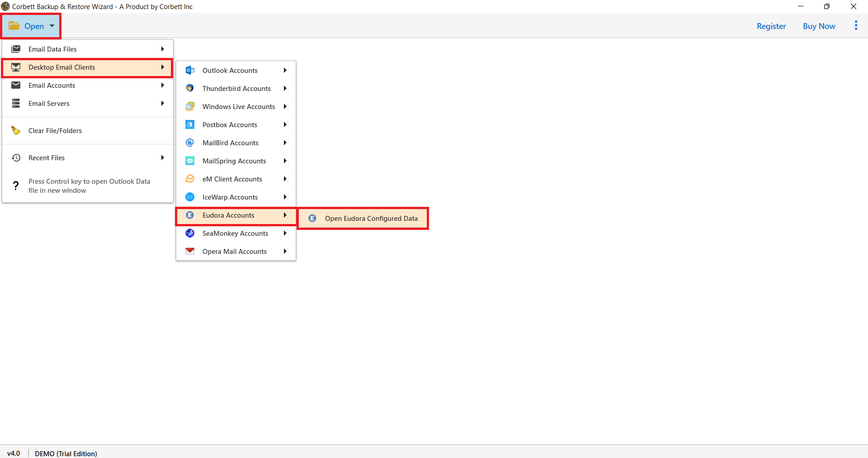The image size is (868, 458).
Task: Click the MailBird logo icon
Action: (x=190, y=143)
